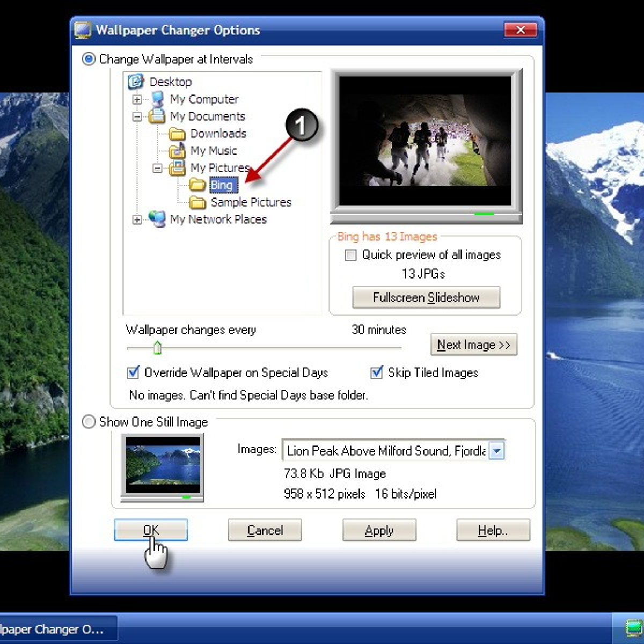Click the Next Image >> button
644x644 pixels.
474,345
